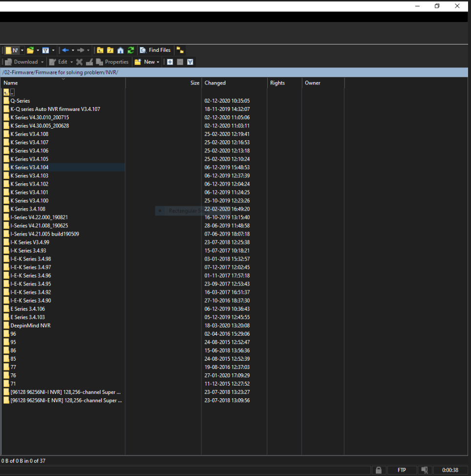
Task: Open the directory path dropdown
Action: coord(22,50)
